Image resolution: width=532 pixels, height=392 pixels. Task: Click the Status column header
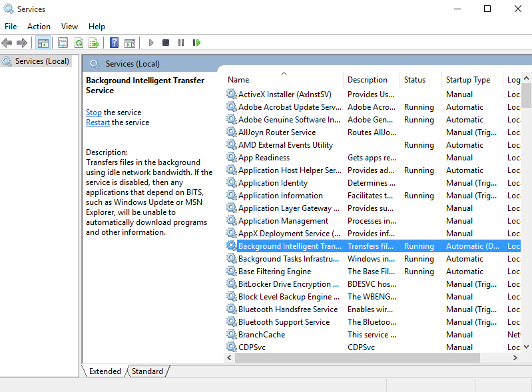tap(414, 80)
